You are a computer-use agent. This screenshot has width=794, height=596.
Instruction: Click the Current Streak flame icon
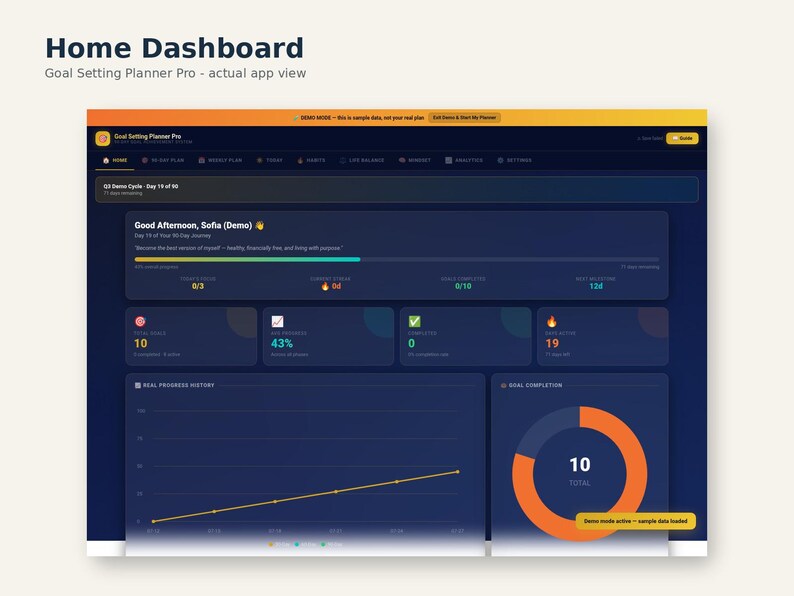(325, 286)
